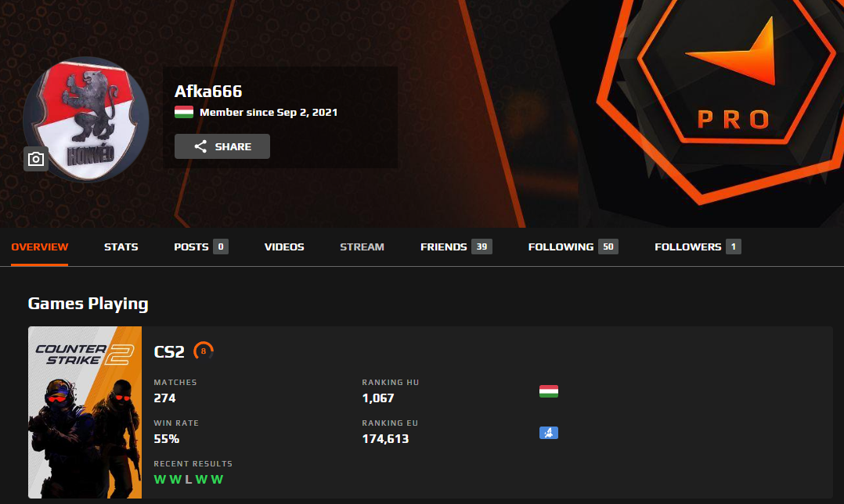Go to the Videos tab

(x=284, y=247)
